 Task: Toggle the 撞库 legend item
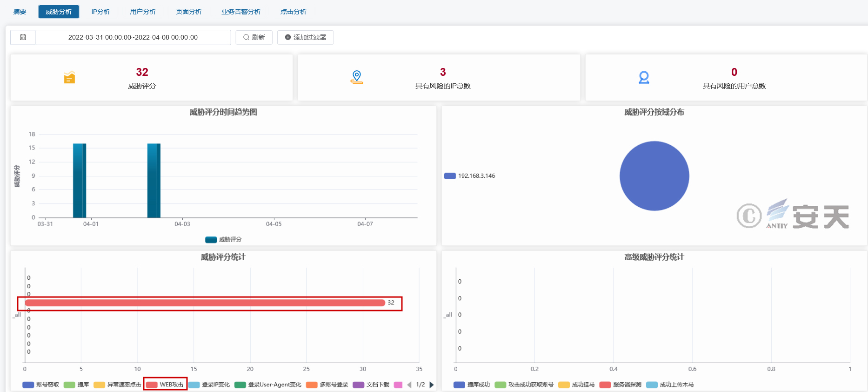[76, 385]
